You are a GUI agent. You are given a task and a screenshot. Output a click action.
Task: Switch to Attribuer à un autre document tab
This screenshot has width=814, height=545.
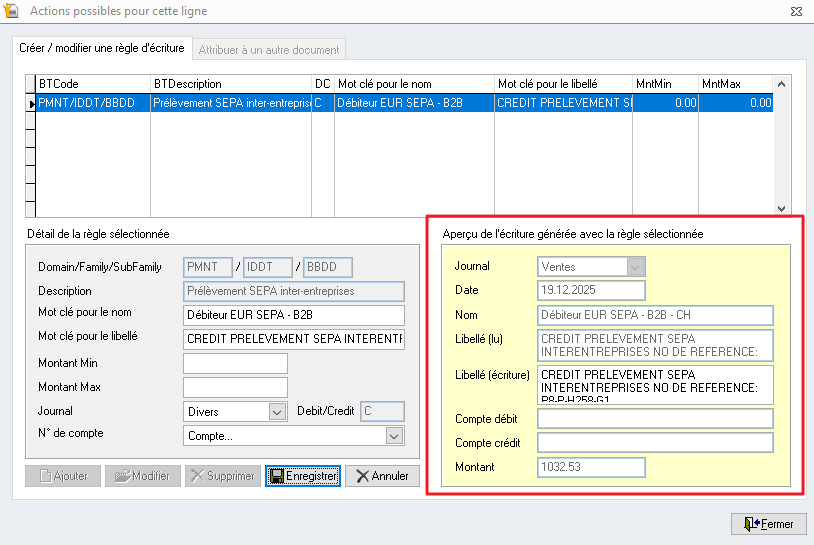point(269,49)
